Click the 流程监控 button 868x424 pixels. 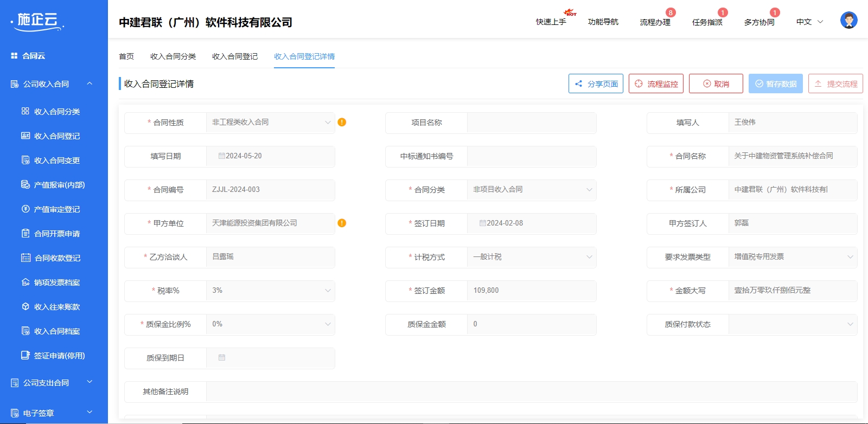[x=656, y=83]
